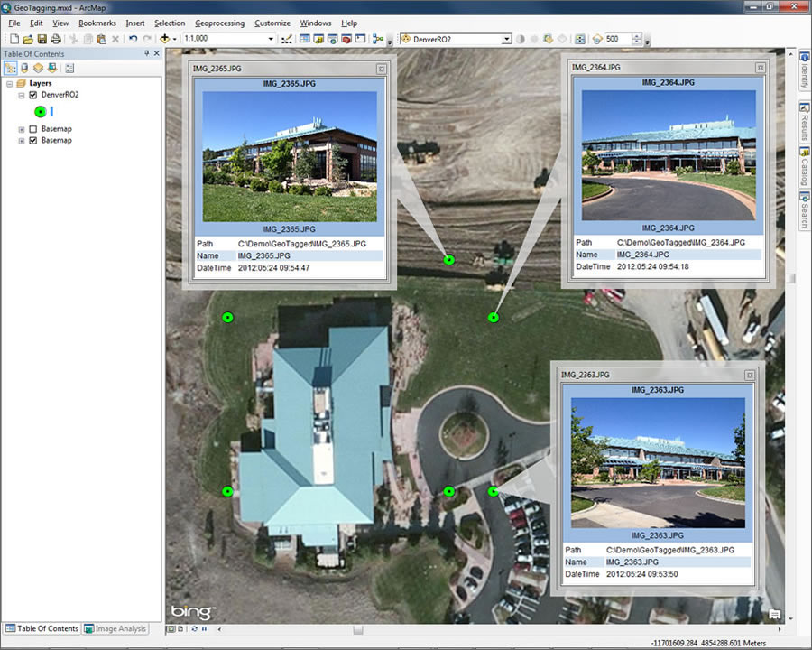Select List By Drawing Order view

pos(10,68)
